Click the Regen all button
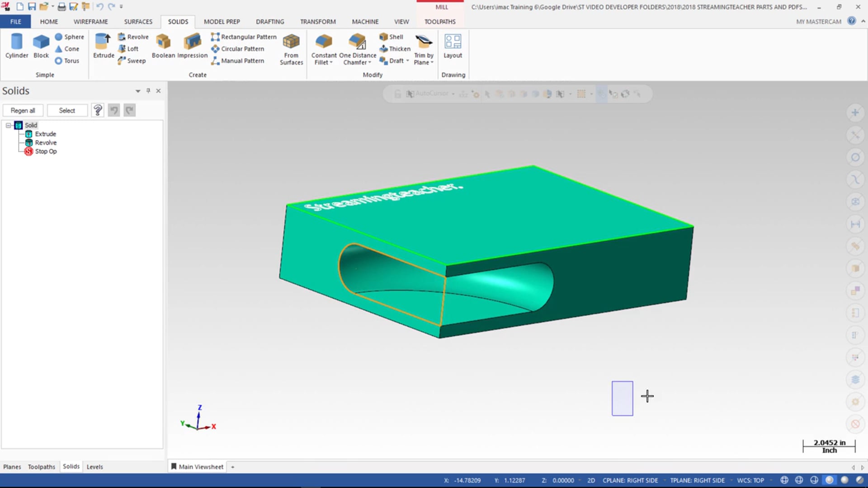Viewport: 868px width, 488px height. coord(23,110)
